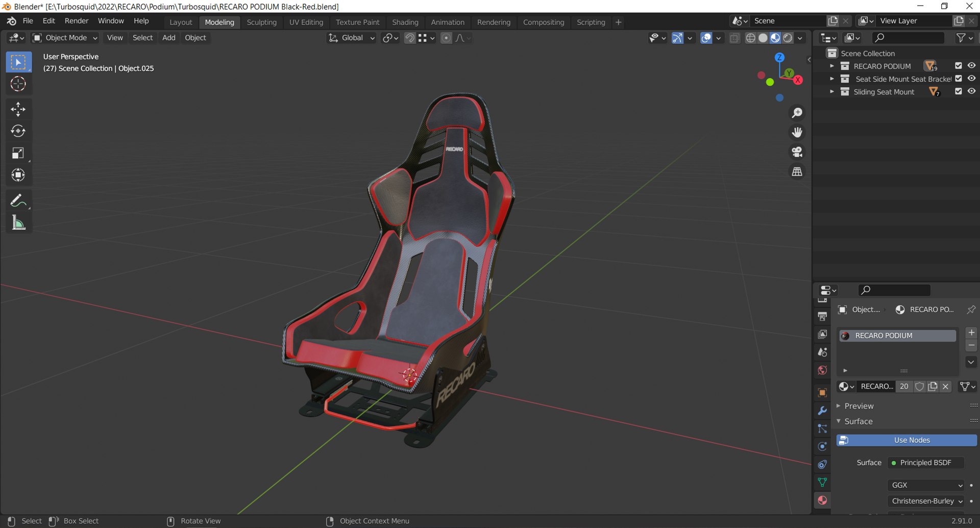Open the World properties globe tab
Image resolution: width=980 pixels, height=528 pixels.
822,370
